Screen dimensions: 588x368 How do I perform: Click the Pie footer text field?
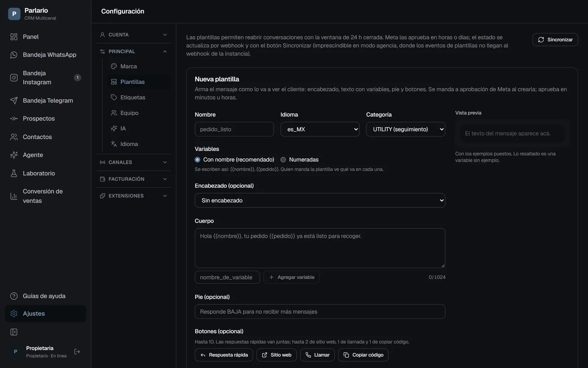tap(320, 312)
